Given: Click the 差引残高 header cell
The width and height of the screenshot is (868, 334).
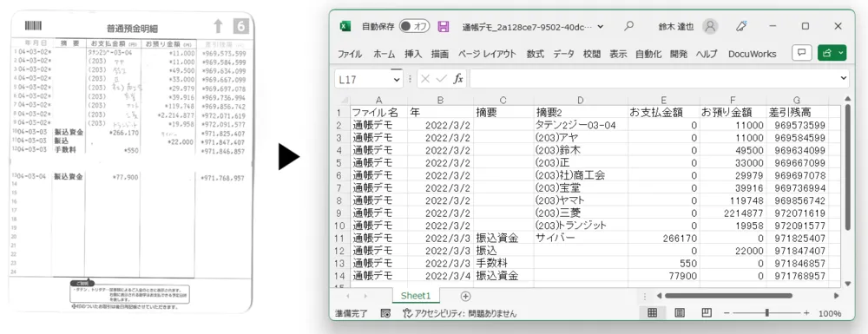Looking at the screenshot, I should pos(797,112).
